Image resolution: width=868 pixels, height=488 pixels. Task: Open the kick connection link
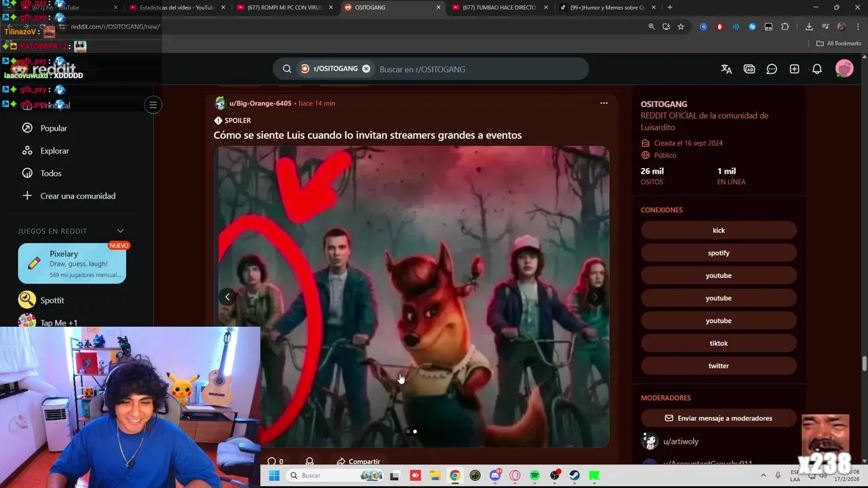[x=719, y=230]
